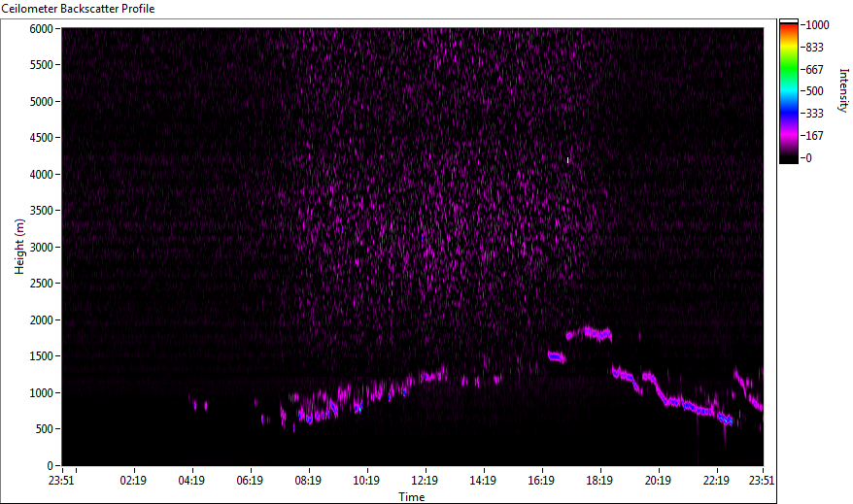Click the 3000 height axis marker
Screen dimensions: 853x504
42,247
